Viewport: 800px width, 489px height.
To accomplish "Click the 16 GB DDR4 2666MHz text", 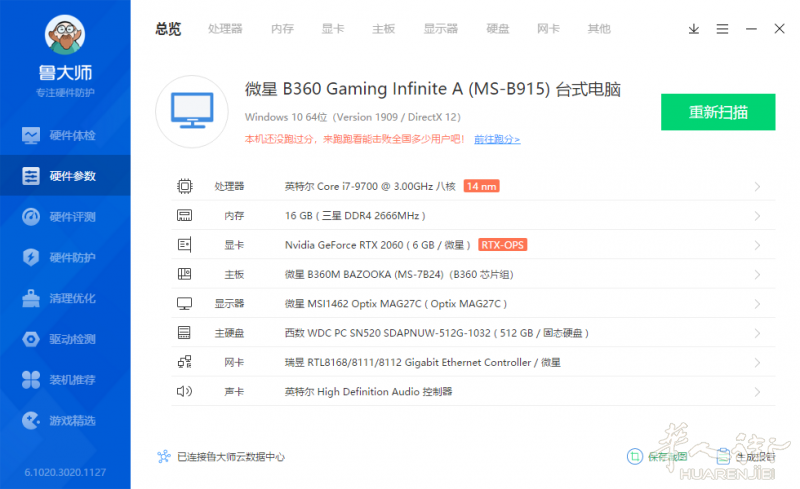I will pos(355,216).
